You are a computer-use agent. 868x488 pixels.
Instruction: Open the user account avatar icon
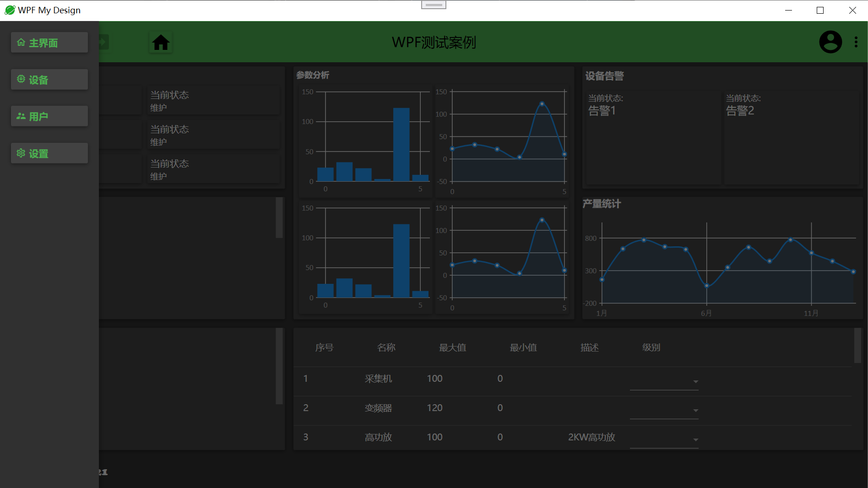click(830, 42)
